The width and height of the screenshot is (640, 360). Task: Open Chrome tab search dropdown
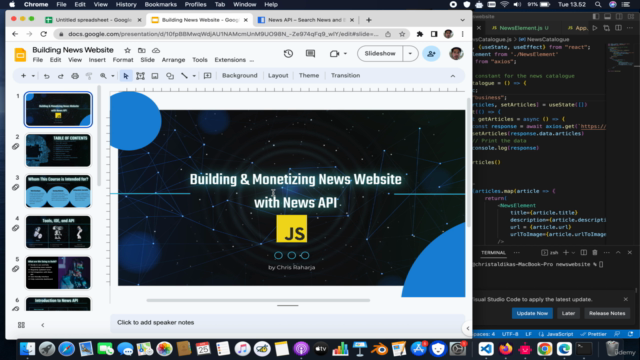coord(462,20)
